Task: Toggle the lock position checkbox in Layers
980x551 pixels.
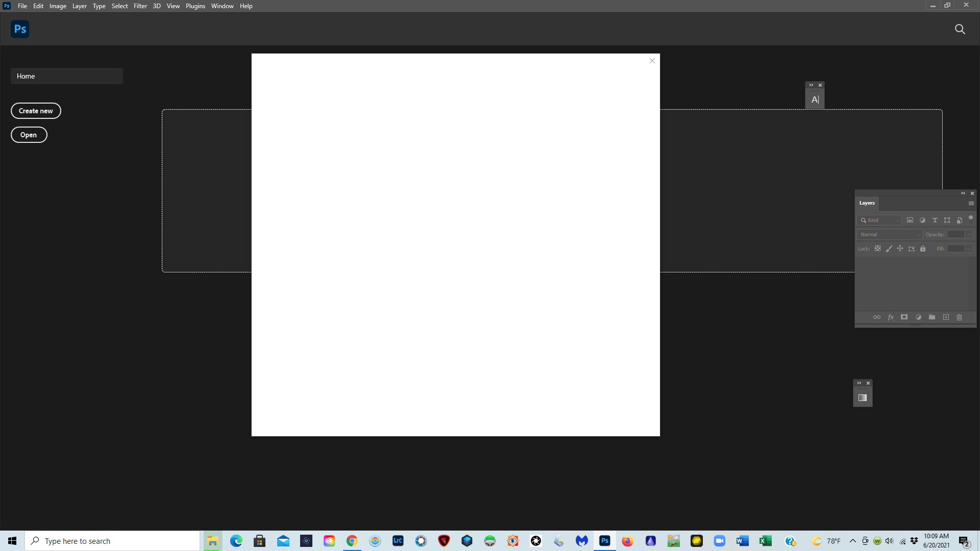Action: [x=900, y=248]
